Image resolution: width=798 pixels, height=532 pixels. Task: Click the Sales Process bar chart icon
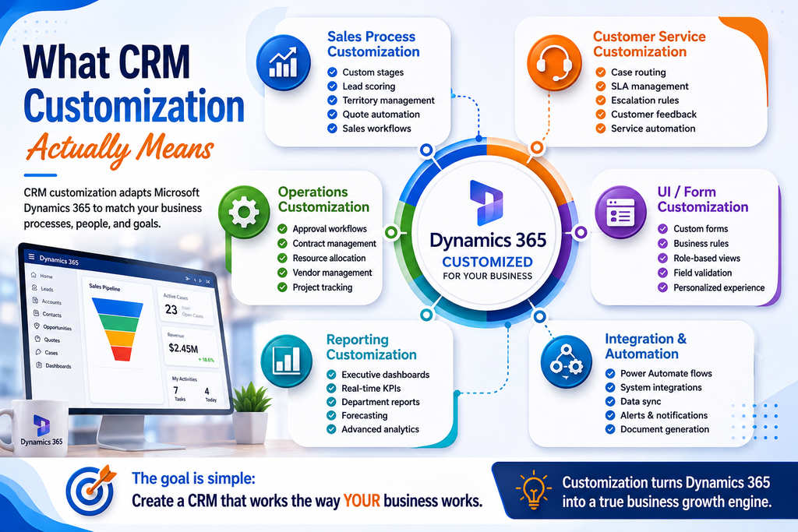284,63
